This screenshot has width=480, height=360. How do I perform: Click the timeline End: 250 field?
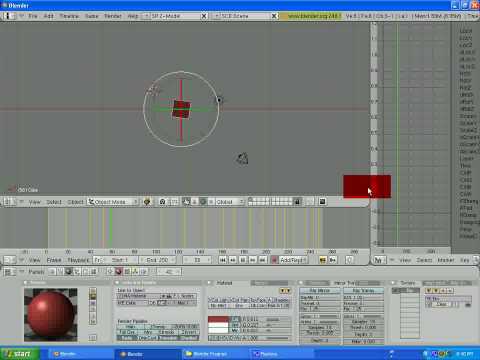pyautogui.click(x=157, y=260)
